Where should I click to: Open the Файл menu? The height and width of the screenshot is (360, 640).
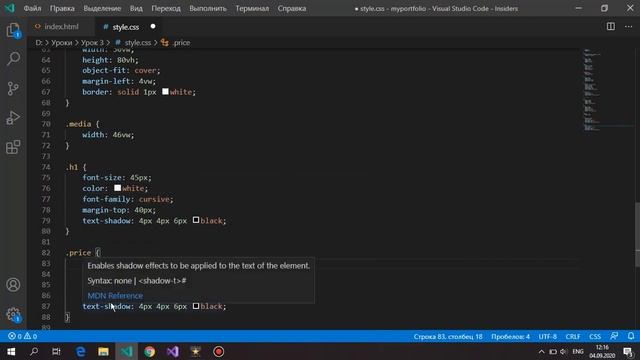(32, 8)
